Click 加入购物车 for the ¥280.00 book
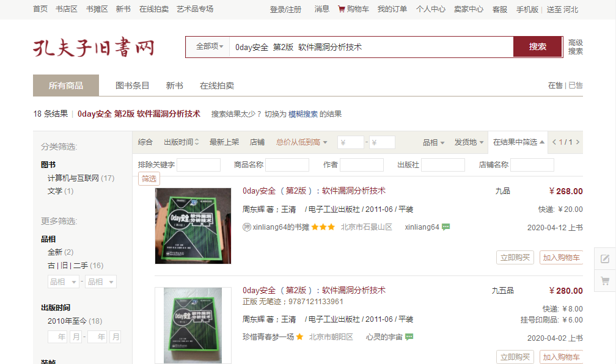Viewport: 616px width, 364px height. coord(561,357)
